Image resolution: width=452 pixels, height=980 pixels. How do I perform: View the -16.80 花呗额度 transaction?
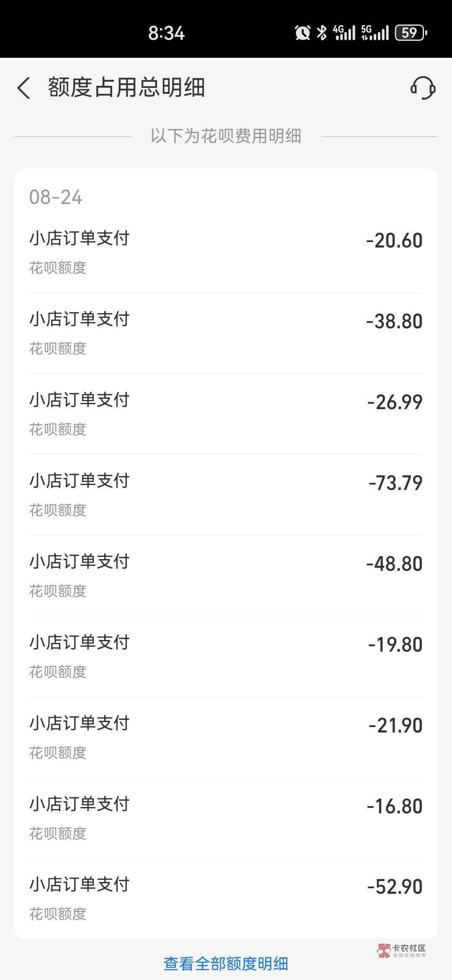tap(226, 818)
